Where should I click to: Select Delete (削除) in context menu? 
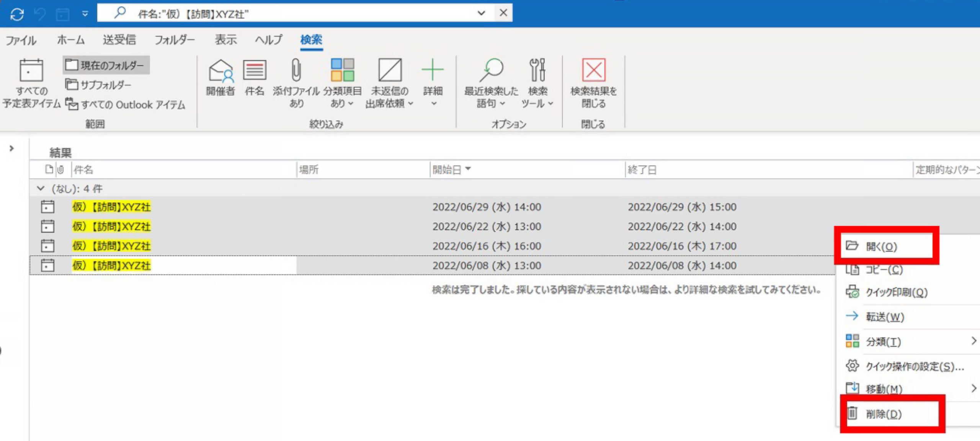point(884,414)
